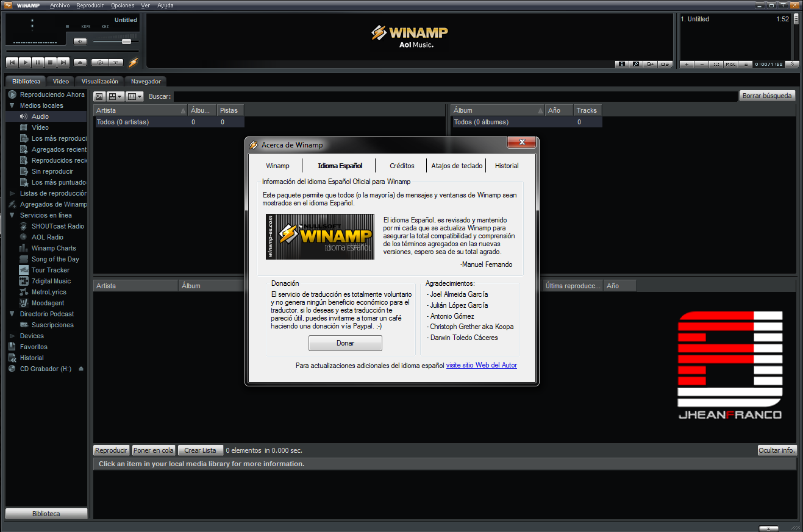This screenshot has width=803, height=532.
Task: Open the view mode dropdown button
Action: pyautogui.click(x=115, y=96)
